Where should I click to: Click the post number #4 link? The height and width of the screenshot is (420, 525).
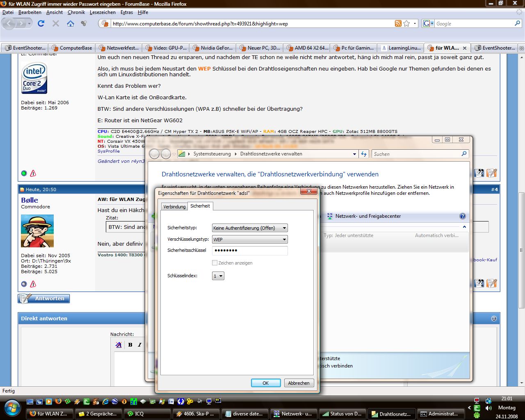point(494,189)
